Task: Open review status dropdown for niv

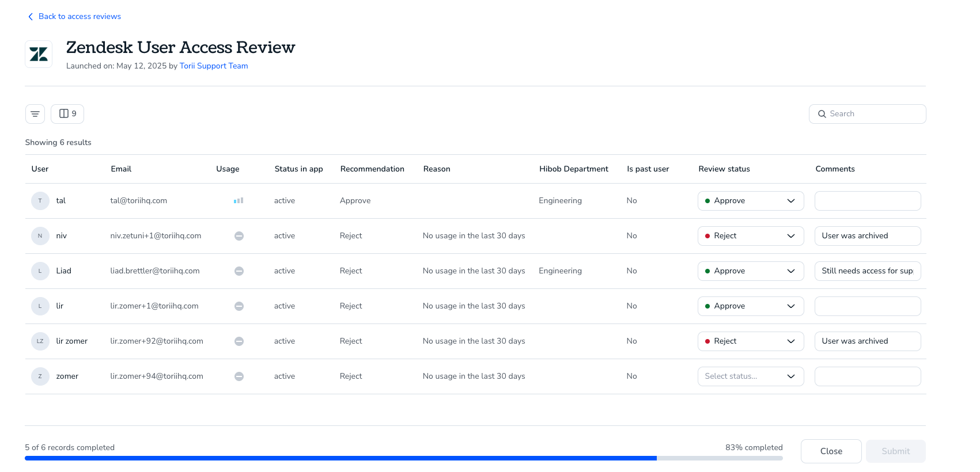Action: [751, 236]
